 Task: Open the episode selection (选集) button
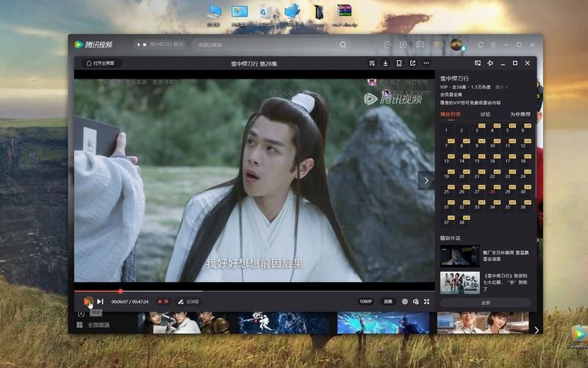(x=388, y=302)
